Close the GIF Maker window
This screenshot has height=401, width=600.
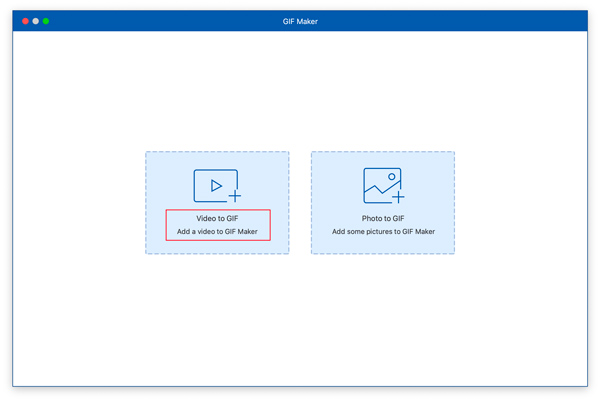pyautogui.click(x=26, y=21)
